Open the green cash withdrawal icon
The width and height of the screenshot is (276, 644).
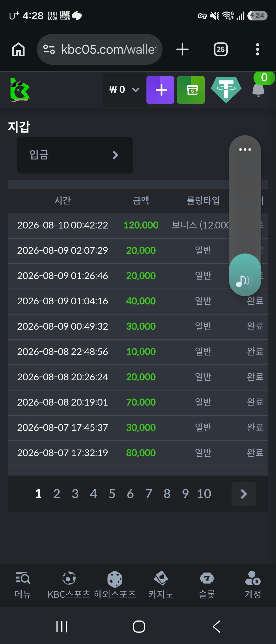coord(191,90)
